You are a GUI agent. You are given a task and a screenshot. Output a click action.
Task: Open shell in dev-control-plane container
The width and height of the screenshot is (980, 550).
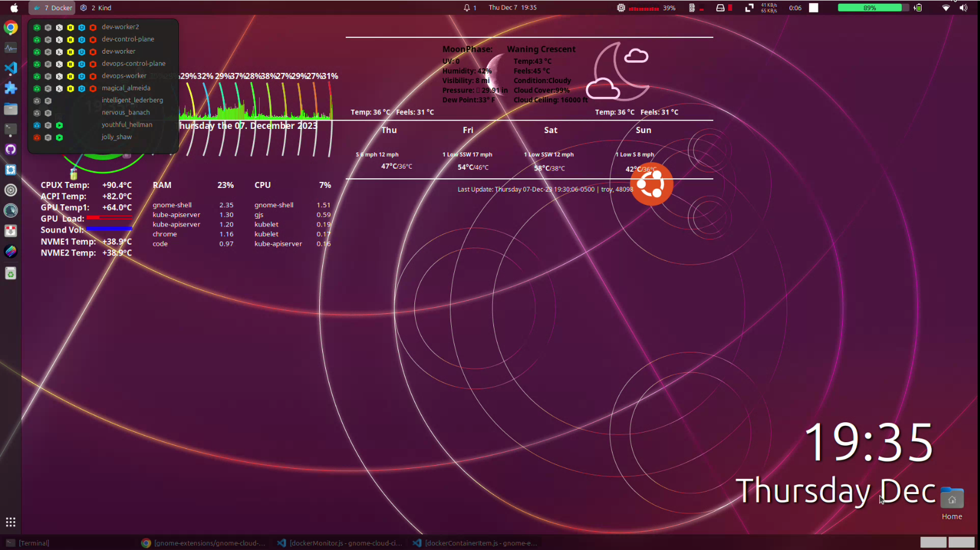coord(59,39)
